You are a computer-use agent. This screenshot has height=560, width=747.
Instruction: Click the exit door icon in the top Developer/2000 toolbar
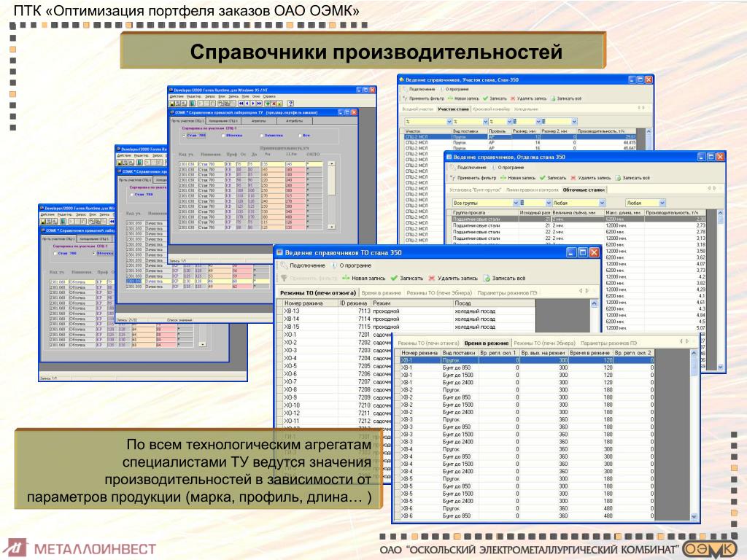click(x=193, y=103)
